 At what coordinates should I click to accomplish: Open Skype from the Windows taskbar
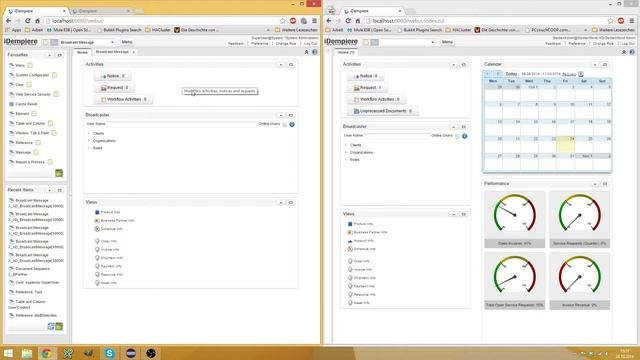pyautogui.click(x=109, y=353)
